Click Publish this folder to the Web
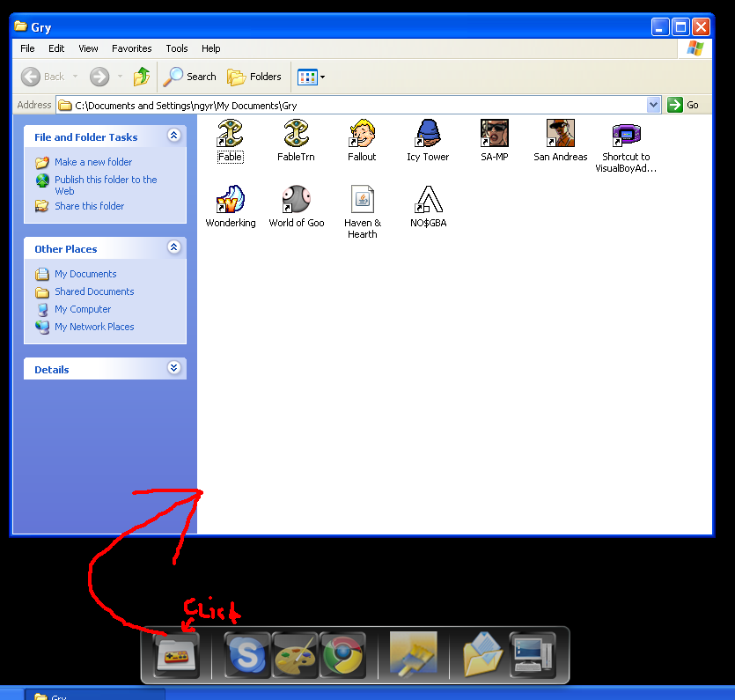The width and height of the screenshot is (735, 700). click(x=106, y=185)
